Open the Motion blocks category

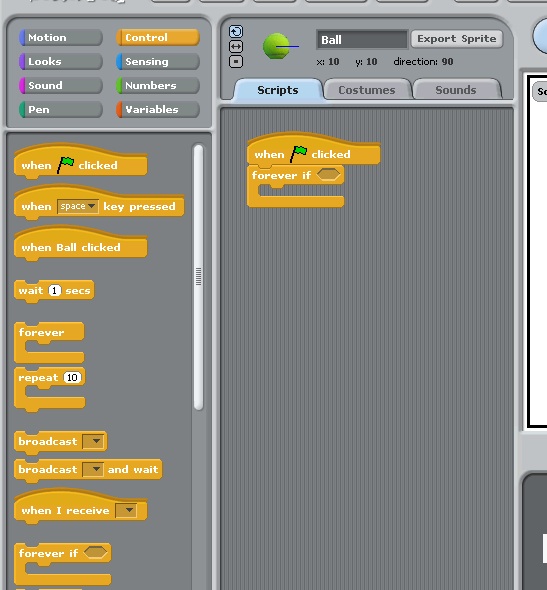60,38
